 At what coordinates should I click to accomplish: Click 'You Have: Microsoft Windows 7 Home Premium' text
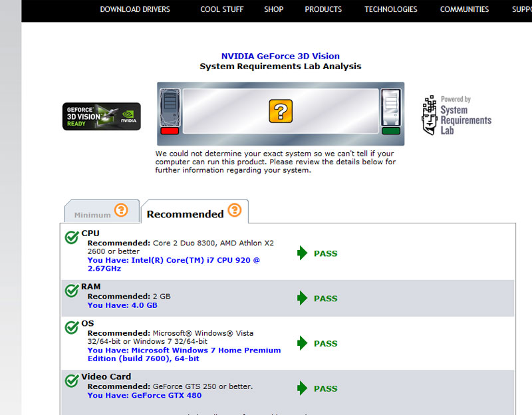coord(184,354)
